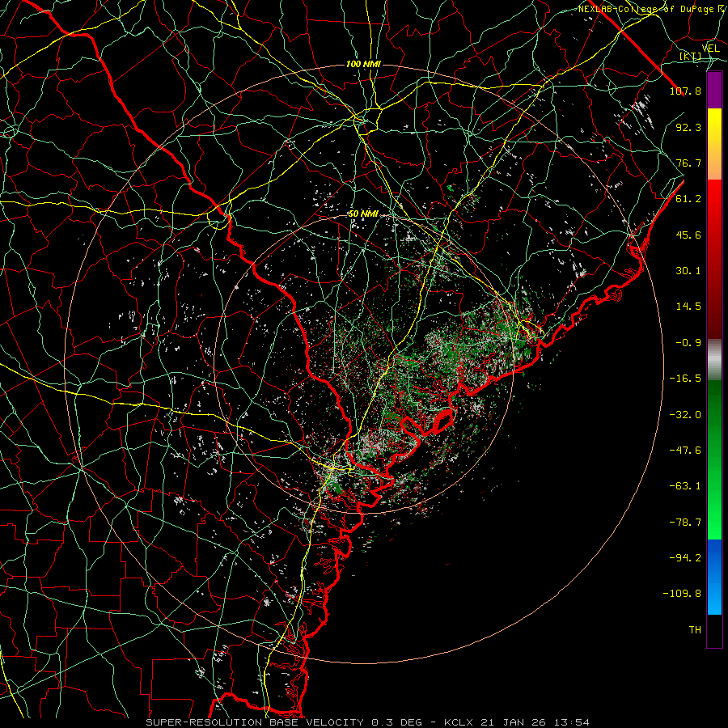Screen dimensions: 728x728
Task: Click the 76.7 velocity scale value
Action: pos(688,163)
